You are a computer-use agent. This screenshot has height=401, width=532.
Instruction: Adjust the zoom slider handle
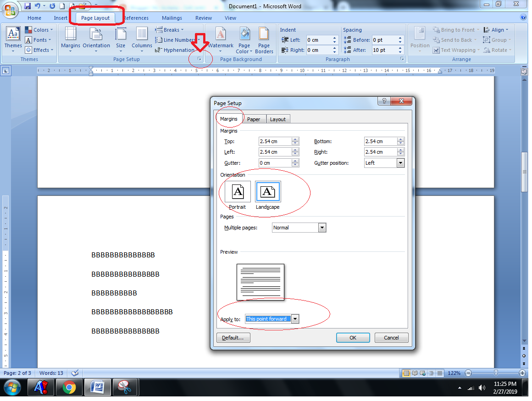tap(496, 373)
